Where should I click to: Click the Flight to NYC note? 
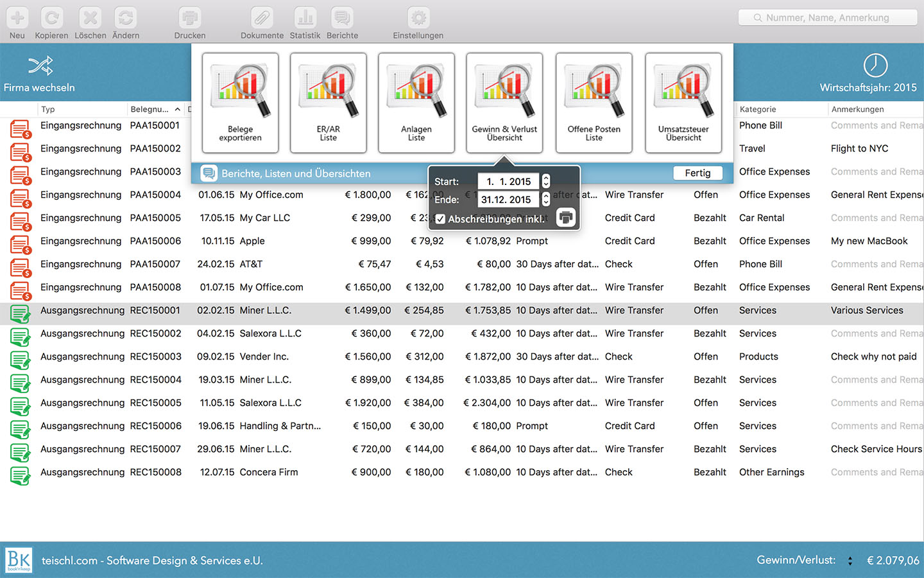(x=859, y=148)
